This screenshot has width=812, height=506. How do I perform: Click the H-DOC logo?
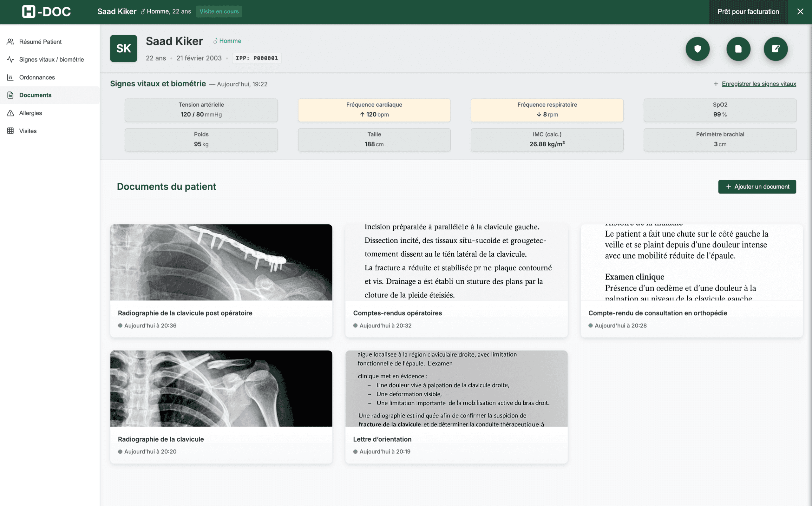(47, 11)
